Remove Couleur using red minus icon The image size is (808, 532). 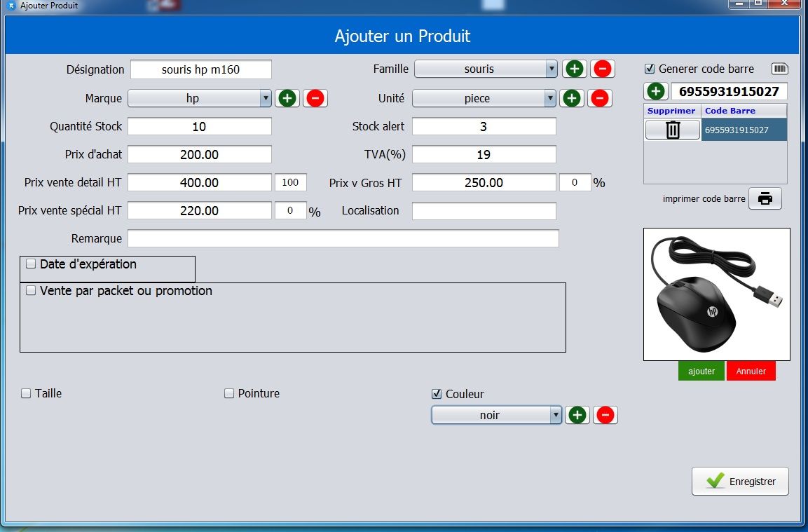pyautogui.click(x=605, y=415)
